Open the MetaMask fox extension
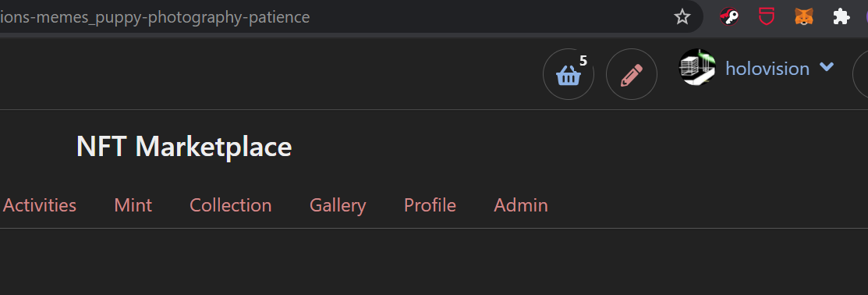Screen dimensions: 868x295 [x=804, y=17]
